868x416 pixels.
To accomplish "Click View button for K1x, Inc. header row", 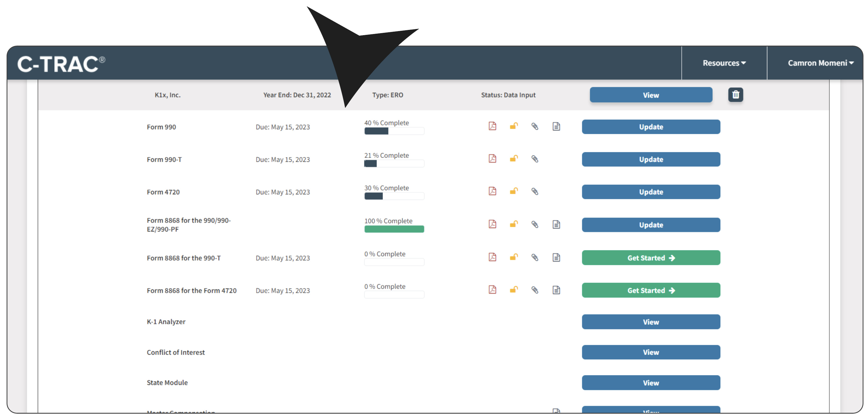I will (x=651, y=95).
